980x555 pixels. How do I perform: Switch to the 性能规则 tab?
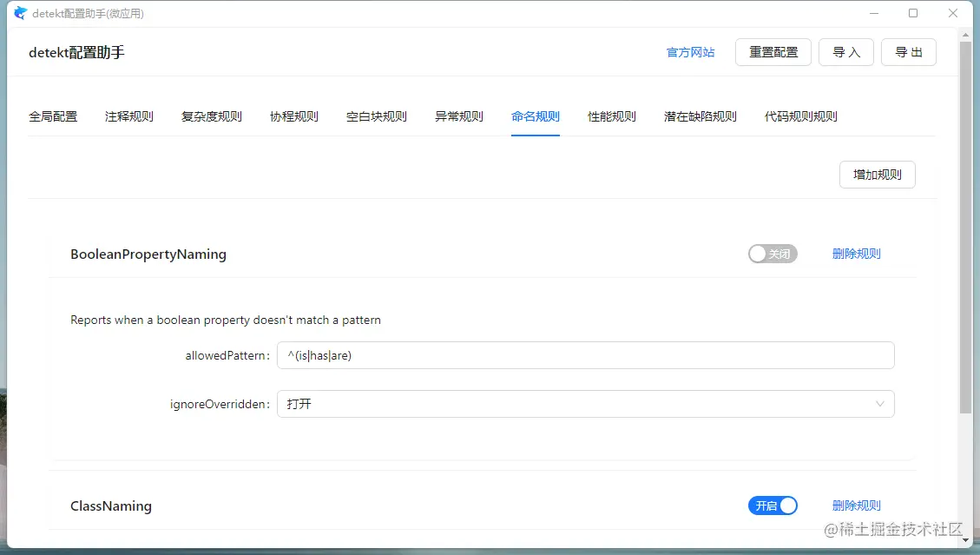[x=611, y=116]
